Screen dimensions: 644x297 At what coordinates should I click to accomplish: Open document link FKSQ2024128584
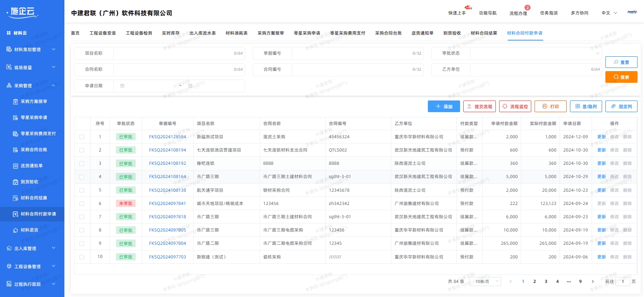tap(167, 137)
